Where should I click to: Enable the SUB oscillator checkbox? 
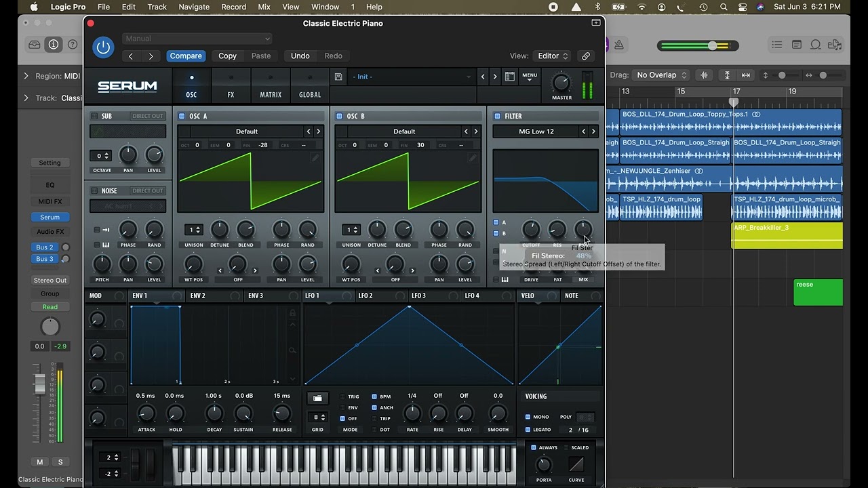point(94,116)
